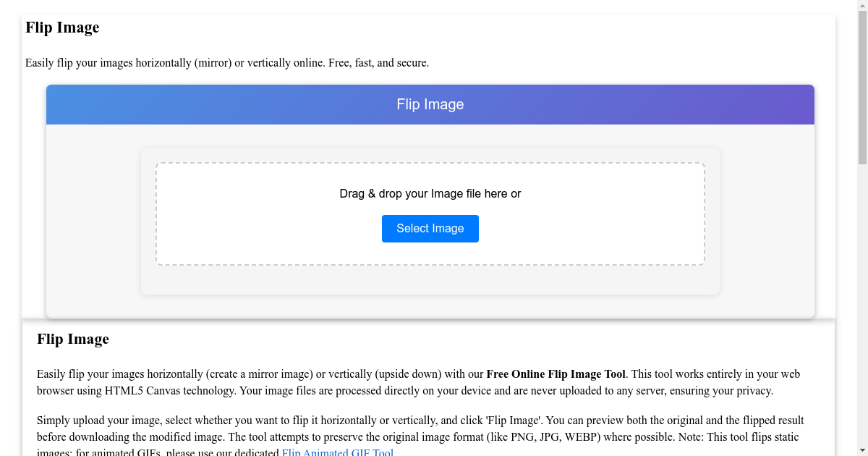
Task: Click the tagline about flipping images online
Action: tap(226, 63)
